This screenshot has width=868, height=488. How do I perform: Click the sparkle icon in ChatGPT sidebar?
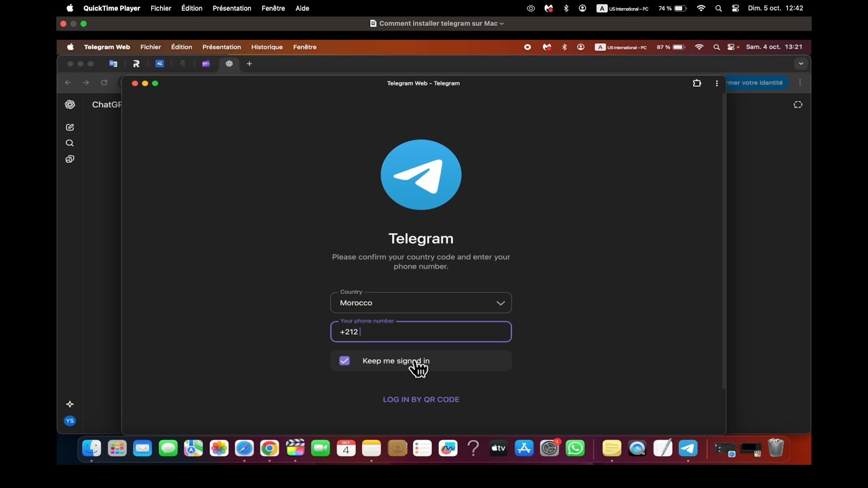coord(70,404)
